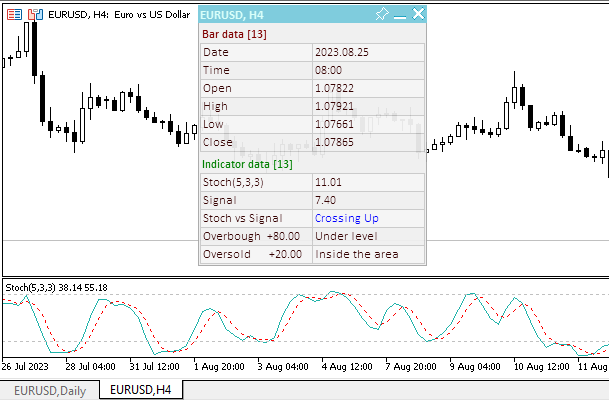Click the chart title 'EURUSD, H4: Euro vs US Dollar'
This screenshot has height=400, width=609.
119,15
